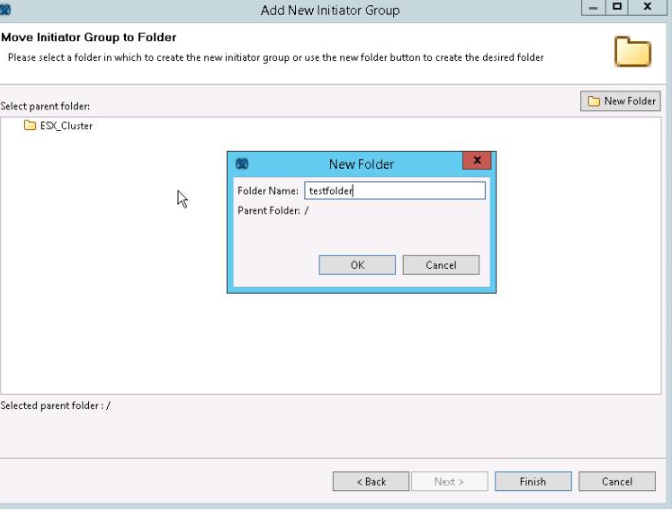The width and height of the screenshot is (672, 511).
Task: Minimize the Add New Initiator Group window
Action: tap(593, 7)
